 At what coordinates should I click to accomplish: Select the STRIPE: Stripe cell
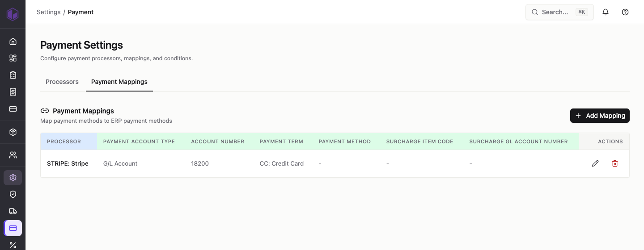(x=68, y=163)
